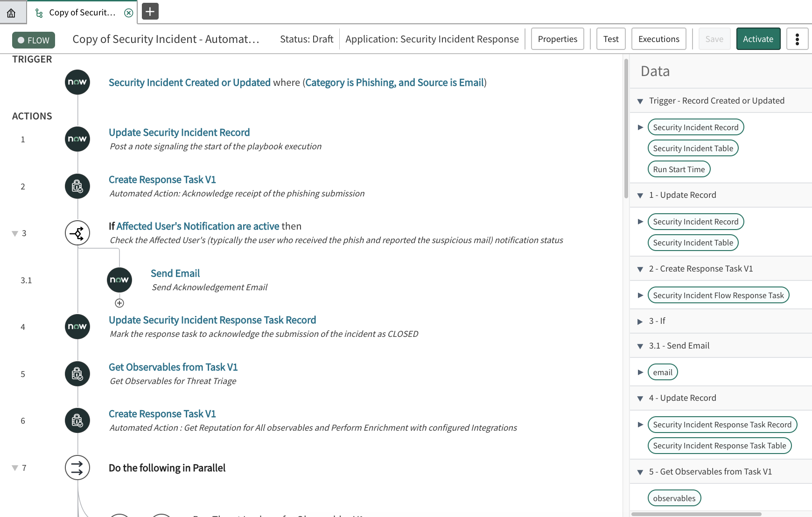Expand trigger Security Incident Record pill
The width and height of the screenshot is (812, 517).
[640, 127]
